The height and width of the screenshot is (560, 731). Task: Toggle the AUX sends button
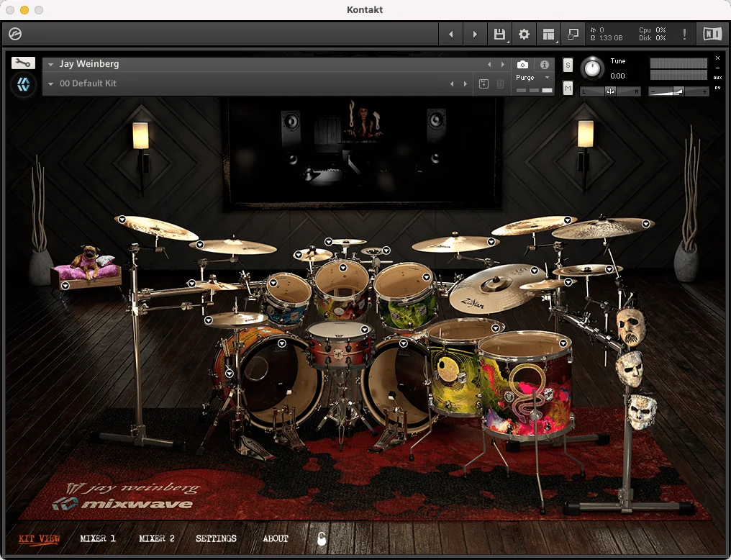pyautogui.click(x=717, y=78)
